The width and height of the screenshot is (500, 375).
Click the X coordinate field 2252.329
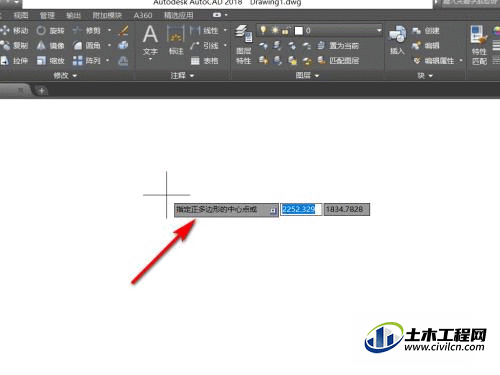coord(301,209)
